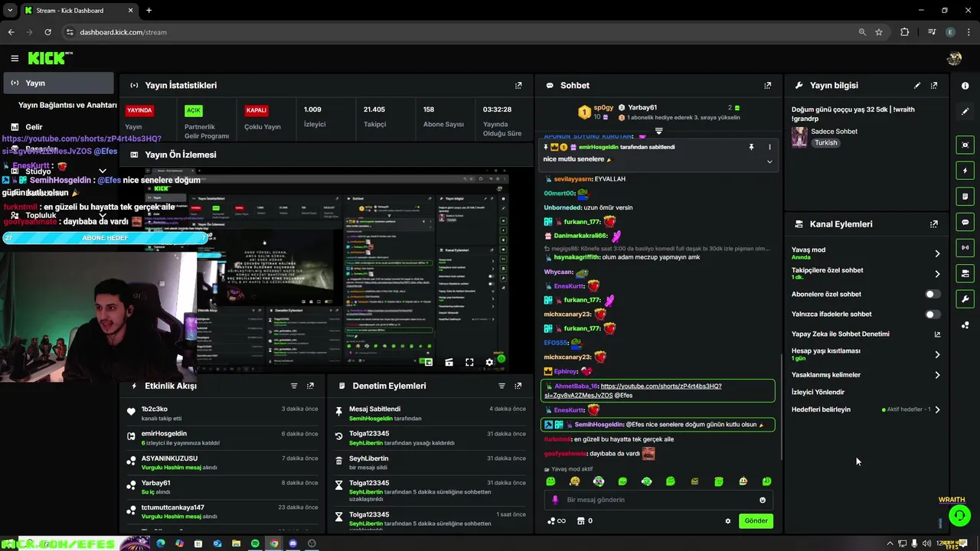This screenshot has height=551, width=980.
Task: Click the circles icon at sidebar bottom
Action: point(965,325)
